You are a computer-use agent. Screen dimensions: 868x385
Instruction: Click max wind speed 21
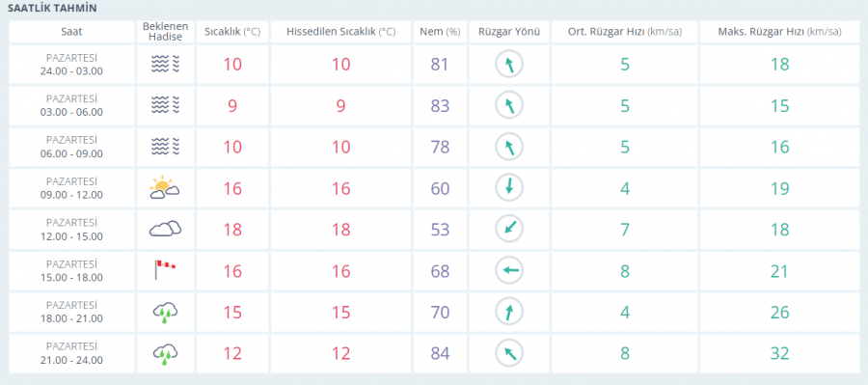(779, 271)
